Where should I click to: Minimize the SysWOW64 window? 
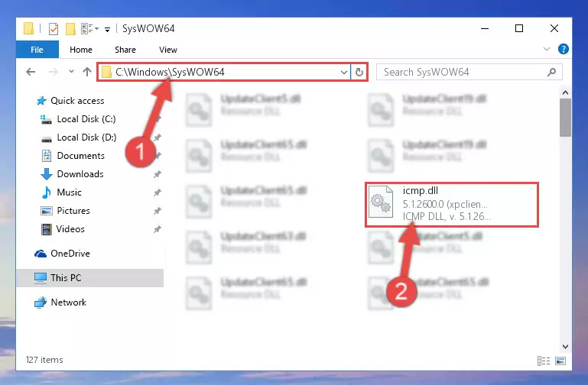[485, 28]
